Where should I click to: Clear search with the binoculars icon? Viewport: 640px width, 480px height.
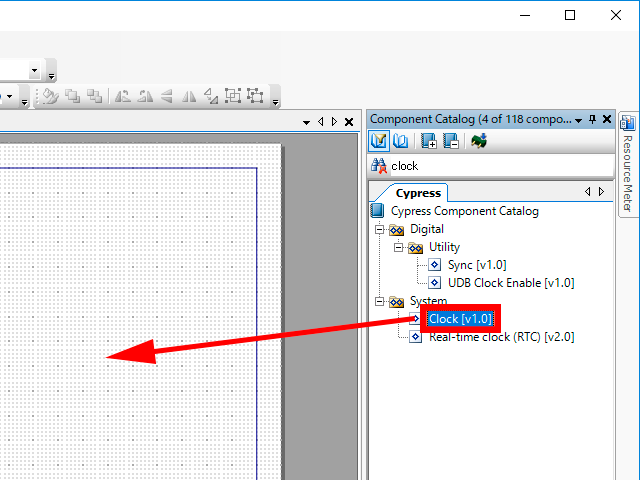point(379,166)
